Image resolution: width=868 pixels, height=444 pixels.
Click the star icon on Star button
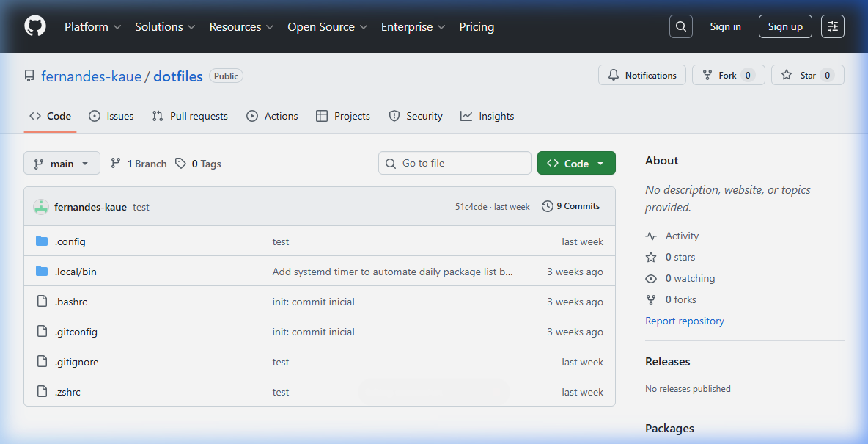786,74
